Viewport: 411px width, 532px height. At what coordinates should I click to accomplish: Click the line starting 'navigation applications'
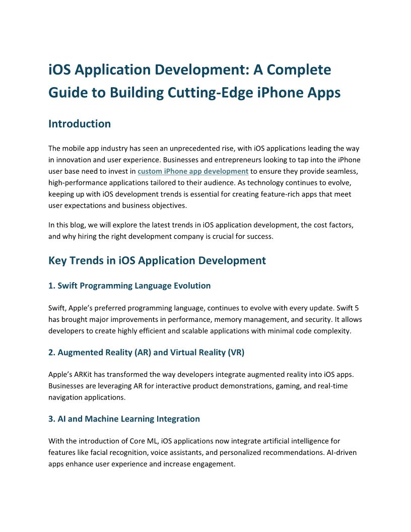(87, 397)
